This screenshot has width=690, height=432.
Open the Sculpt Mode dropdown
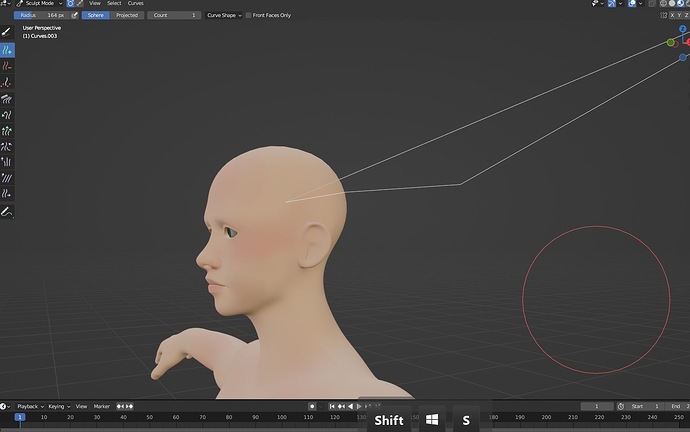[39, 4]
